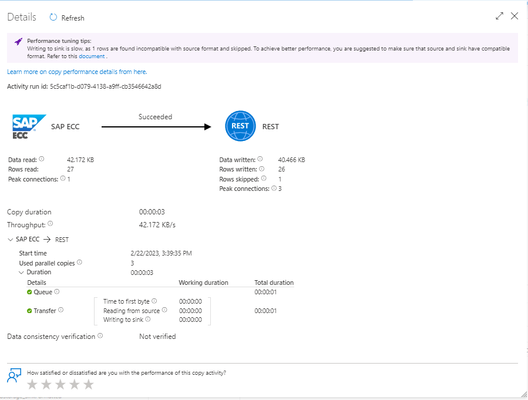The width and height of the screenshot is (528, 400).
Task: Click the Copy duration 00:00:03 value
Action: tap(152, 212)
